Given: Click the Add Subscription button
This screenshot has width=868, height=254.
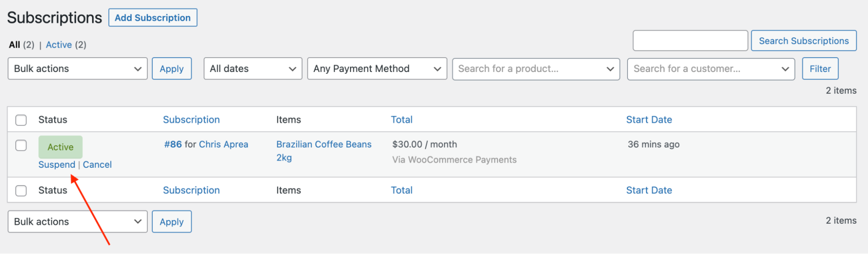Looking at the screenshot, I should (152, 18).
